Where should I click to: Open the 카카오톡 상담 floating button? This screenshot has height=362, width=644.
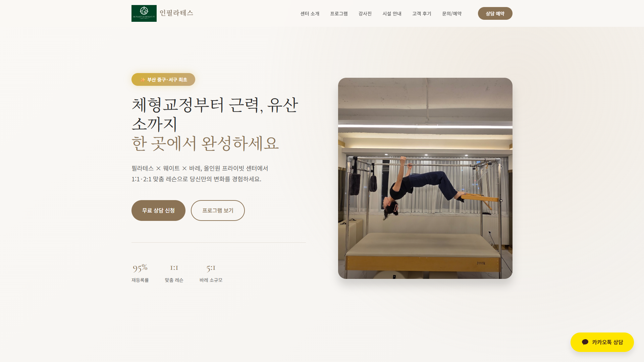[x=602, y=342]
